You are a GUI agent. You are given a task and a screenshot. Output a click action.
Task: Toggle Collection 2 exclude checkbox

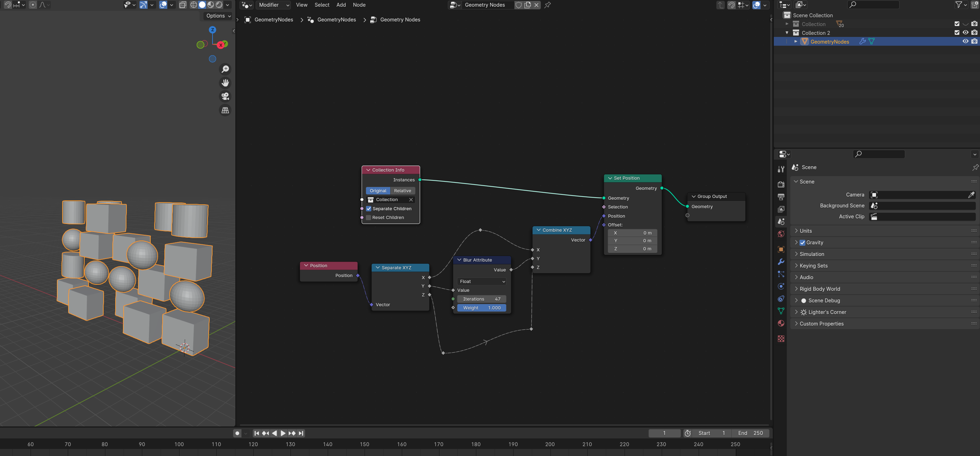pos(957,33)
